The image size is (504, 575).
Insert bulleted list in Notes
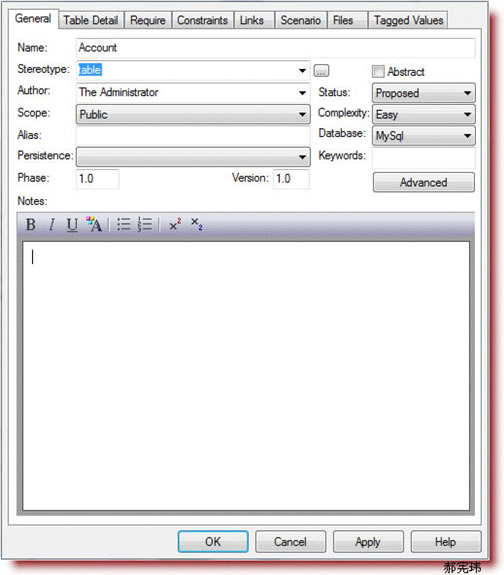[124, 224]
